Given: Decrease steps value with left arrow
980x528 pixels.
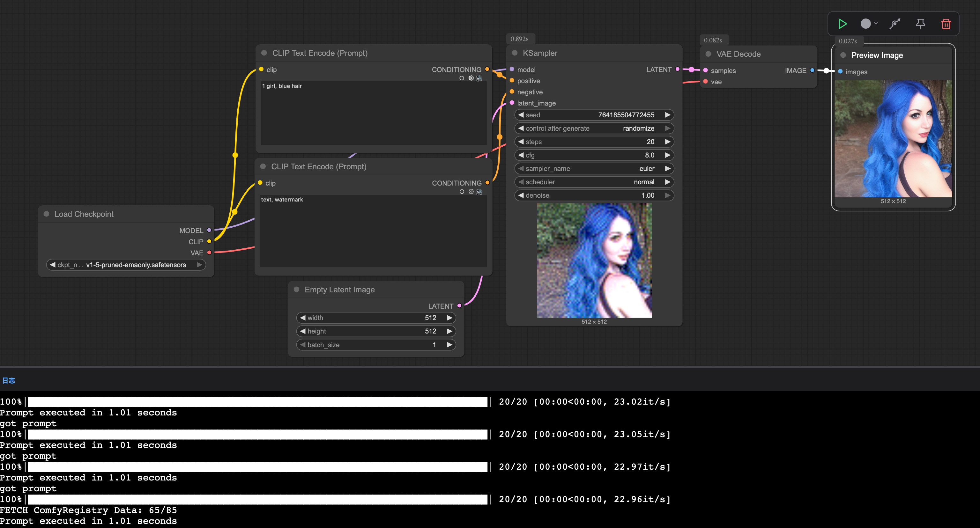Looking at the screenshot, I should click(521, 142).
